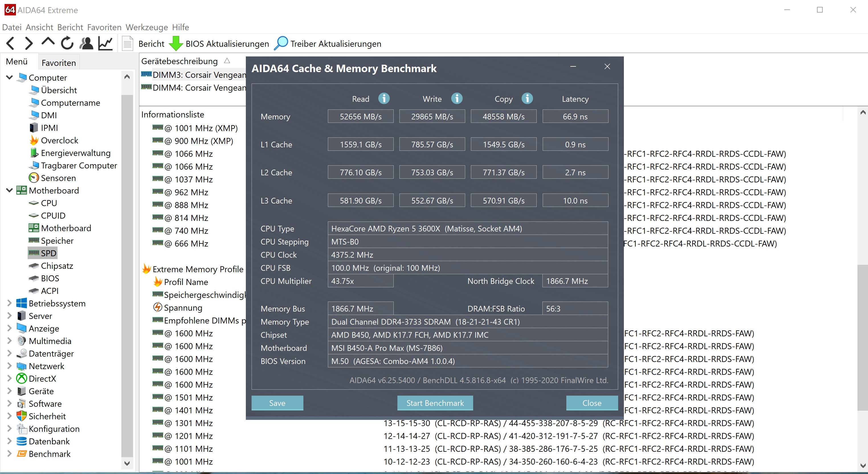Click sidebar tree scrollbar up arrow
This screenshot has height=474, width=868.
[x=127, y=77]
